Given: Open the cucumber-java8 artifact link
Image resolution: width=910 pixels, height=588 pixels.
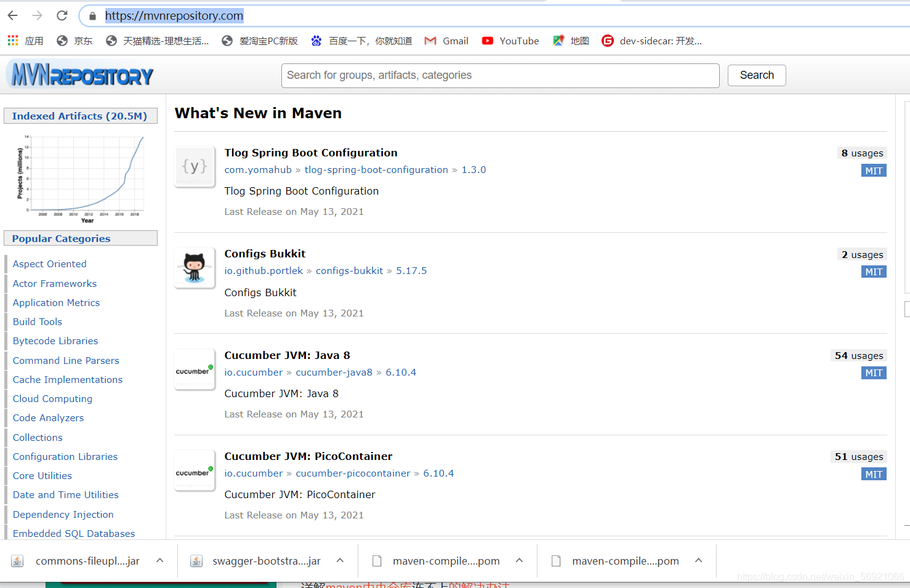Looking at the screenshot, I should point(334,373).
